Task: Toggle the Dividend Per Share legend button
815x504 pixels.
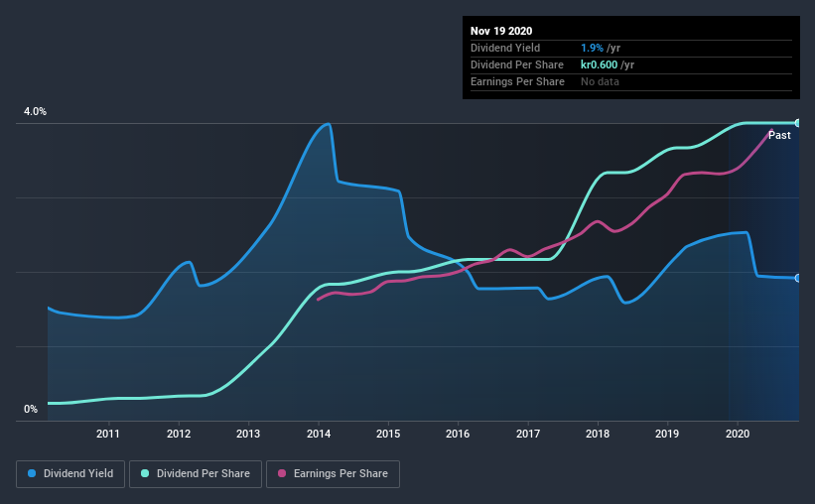Action: (196, 474)
